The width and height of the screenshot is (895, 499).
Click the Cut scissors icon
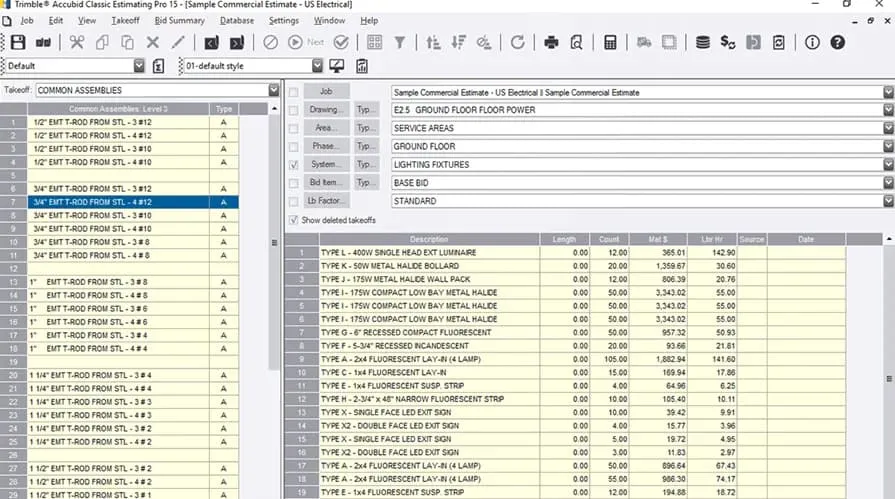[76, 42]
